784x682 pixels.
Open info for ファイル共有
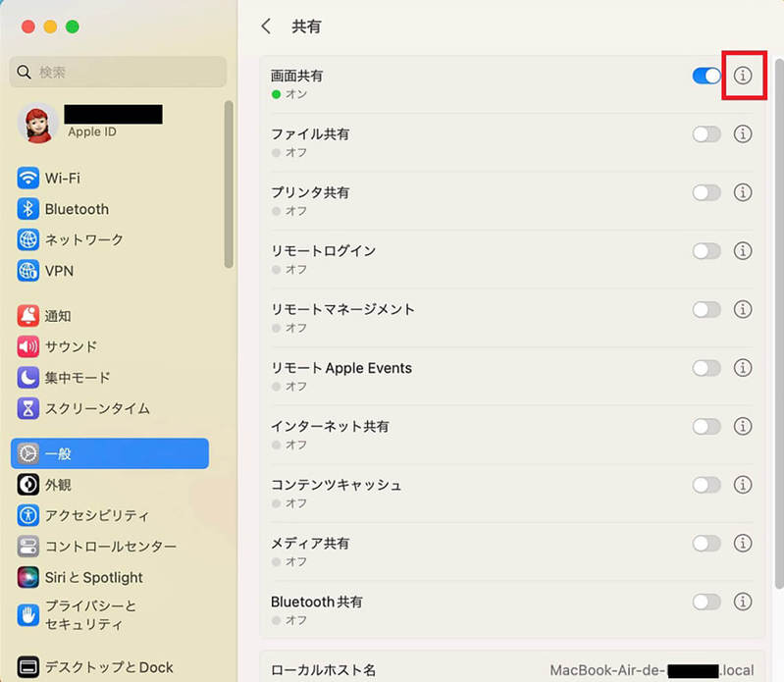743,134
